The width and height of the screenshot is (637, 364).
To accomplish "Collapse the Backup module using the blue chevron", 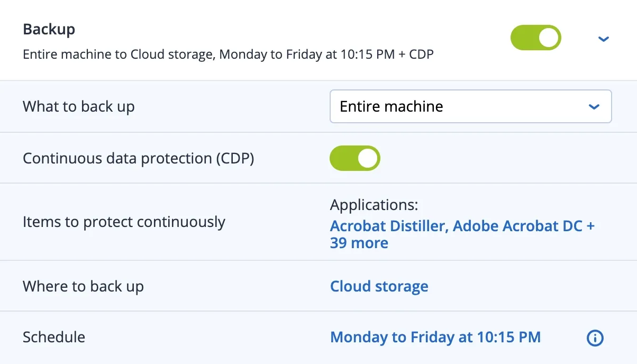I will point(603,39).
